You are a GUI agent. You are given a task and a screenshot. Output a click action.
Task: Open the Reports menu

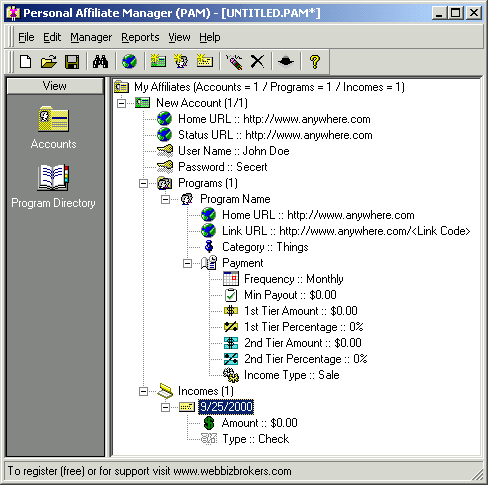(140, 37)
